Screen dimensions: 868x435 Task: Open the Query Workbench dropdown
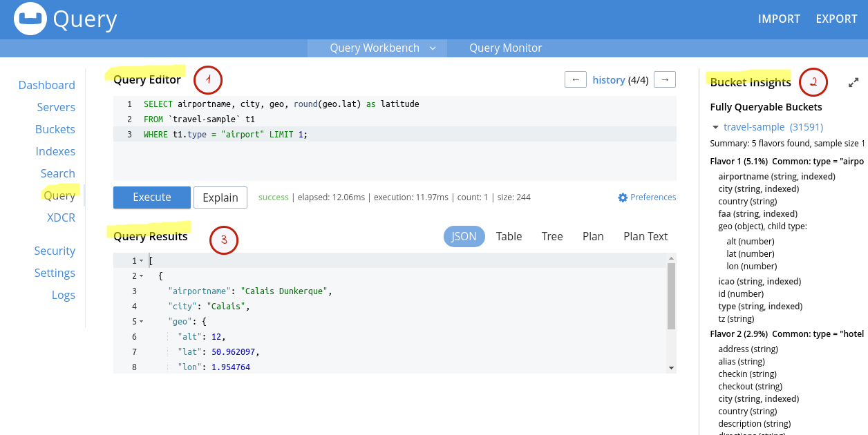tap(433, 48)
